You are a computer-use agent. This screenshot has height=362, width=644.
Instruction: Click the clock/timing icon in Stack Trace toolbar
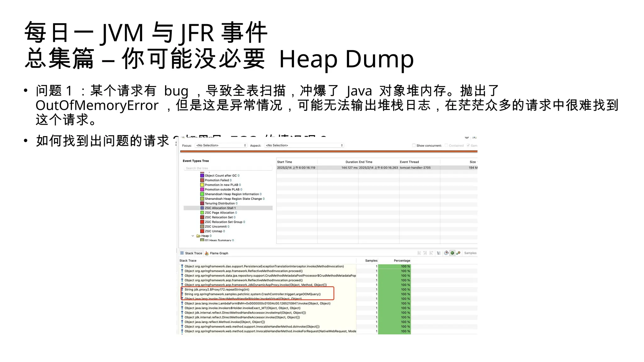pos(446,253)
